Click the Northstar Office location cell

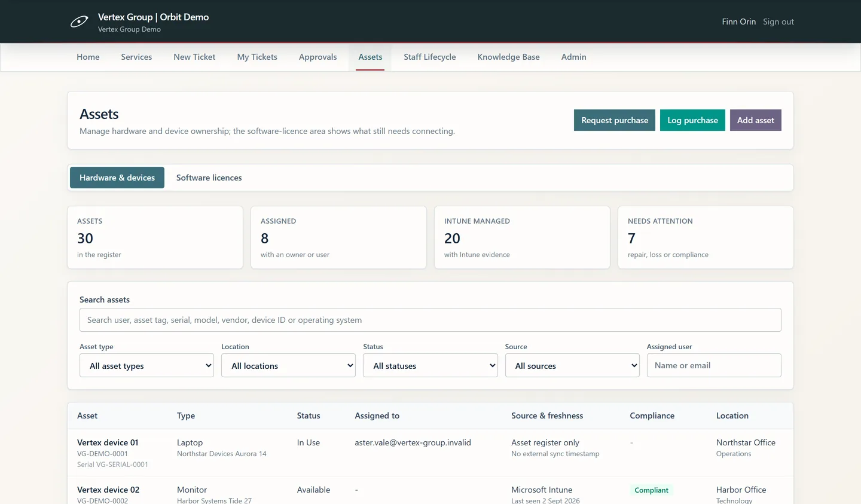coord(746,442)
